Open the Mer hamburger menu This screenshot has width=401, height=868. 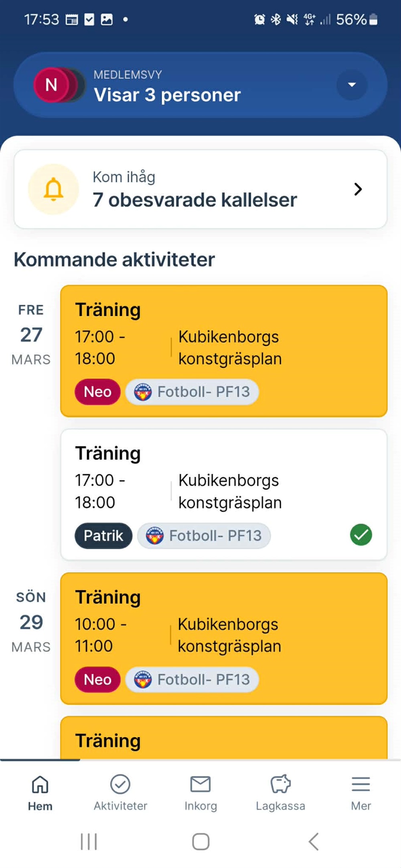pyautogui.click(x=361, y=785)
